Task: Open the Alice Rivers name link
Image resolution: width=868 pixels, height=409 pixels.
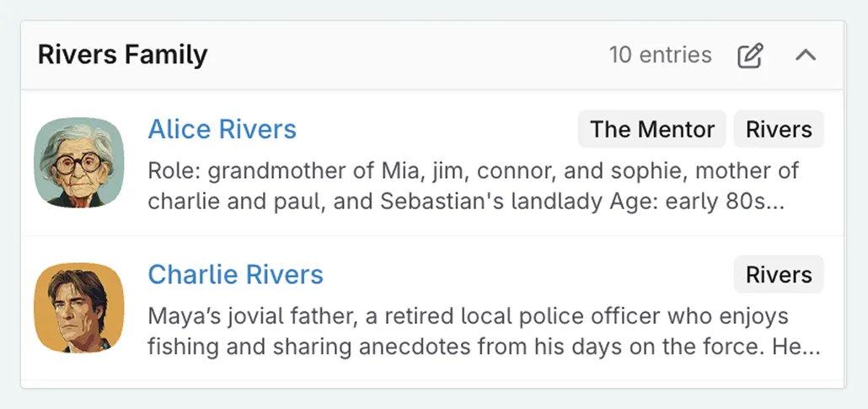Action: point(222,129)
